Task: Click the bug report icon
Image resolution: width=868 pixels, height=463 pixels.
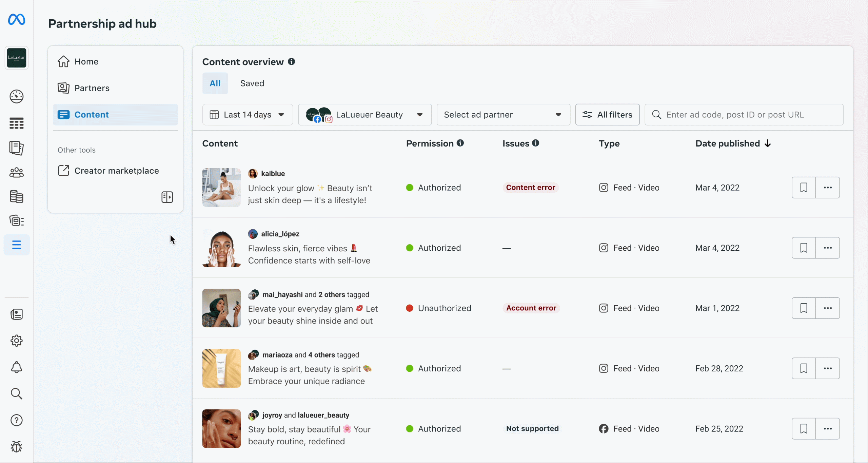Action: coord(16,447)
